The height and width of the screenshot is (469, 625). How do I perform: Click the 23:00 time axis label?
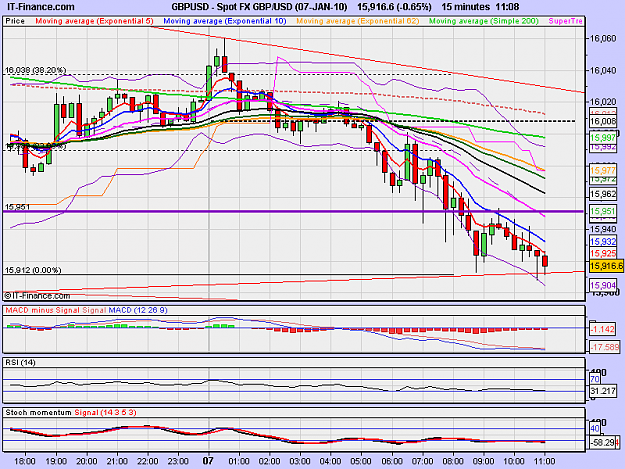tap(178, 461)
